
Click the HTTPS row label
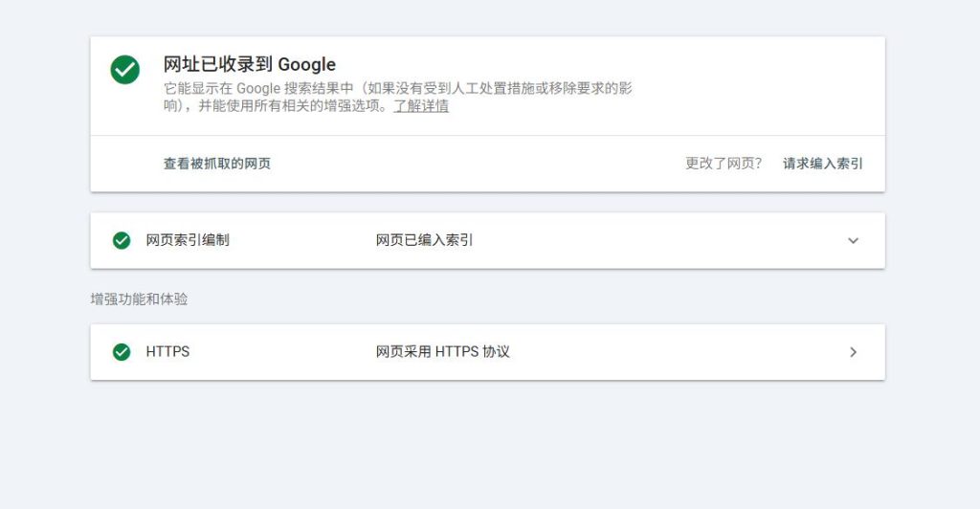167,352
